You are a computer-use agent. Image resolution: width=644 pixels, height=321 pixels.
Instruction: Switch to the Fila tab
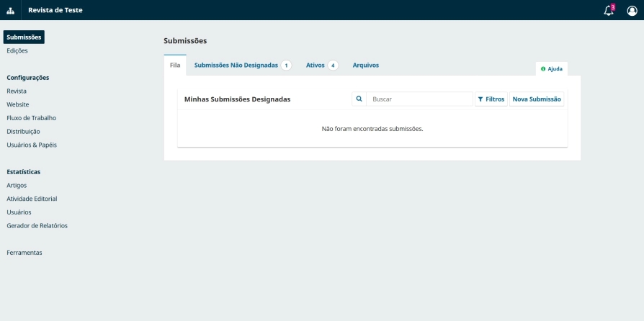coord(175,65)
